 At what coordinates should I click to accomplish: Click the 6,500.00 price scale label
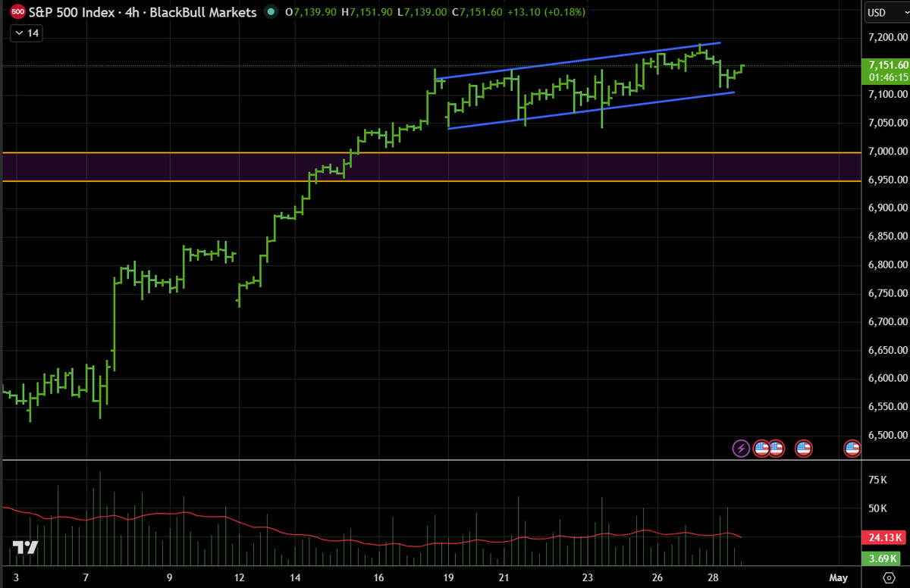[887, 435]
